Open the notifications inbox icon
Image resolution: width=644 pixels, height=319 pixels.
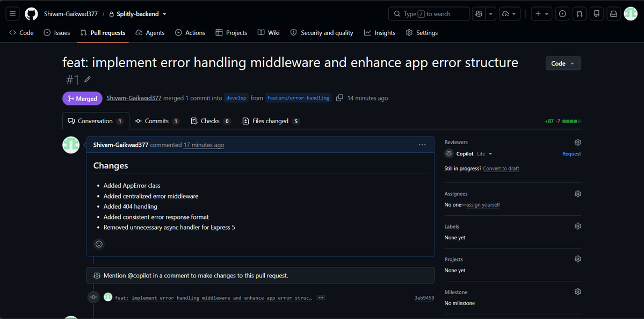613,13
